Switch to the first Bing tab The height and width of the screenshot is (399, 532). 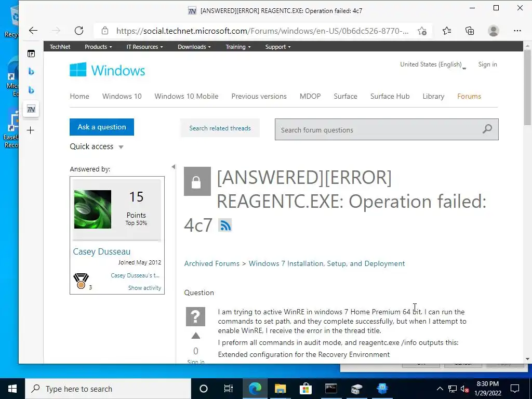31,71
